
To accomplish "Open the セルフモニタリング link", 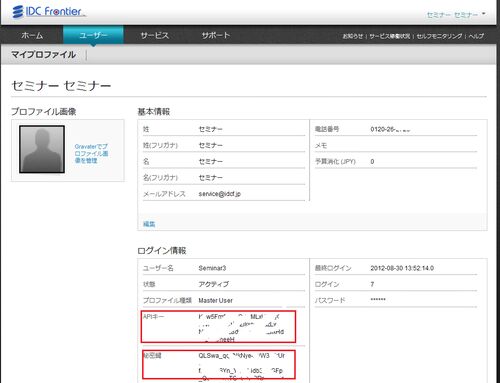I will click(439, 36).
